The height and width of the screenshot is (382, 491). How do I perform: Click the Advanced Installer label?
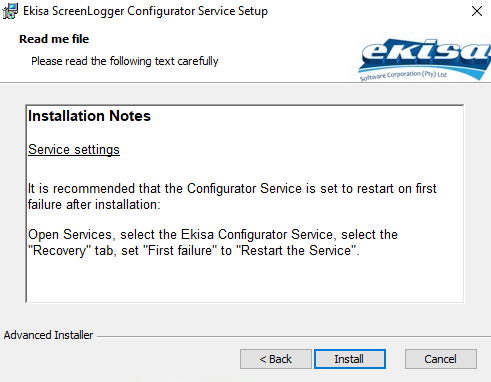48,335
